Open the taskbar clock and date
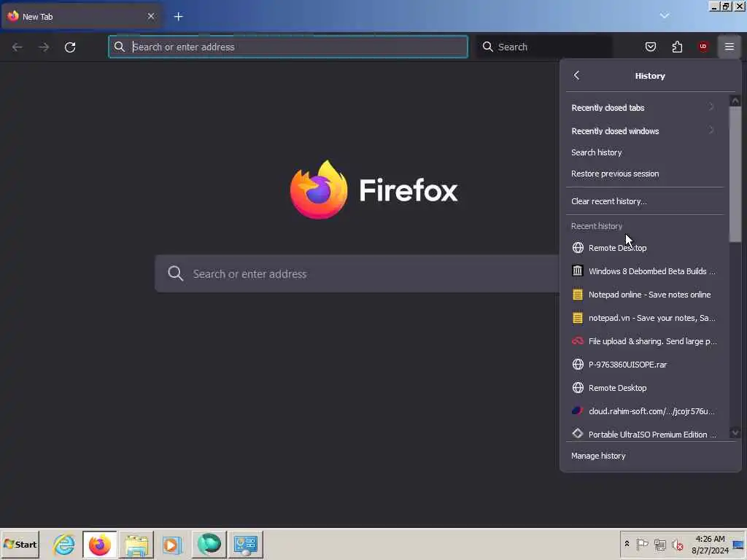 tap(710, 545)
